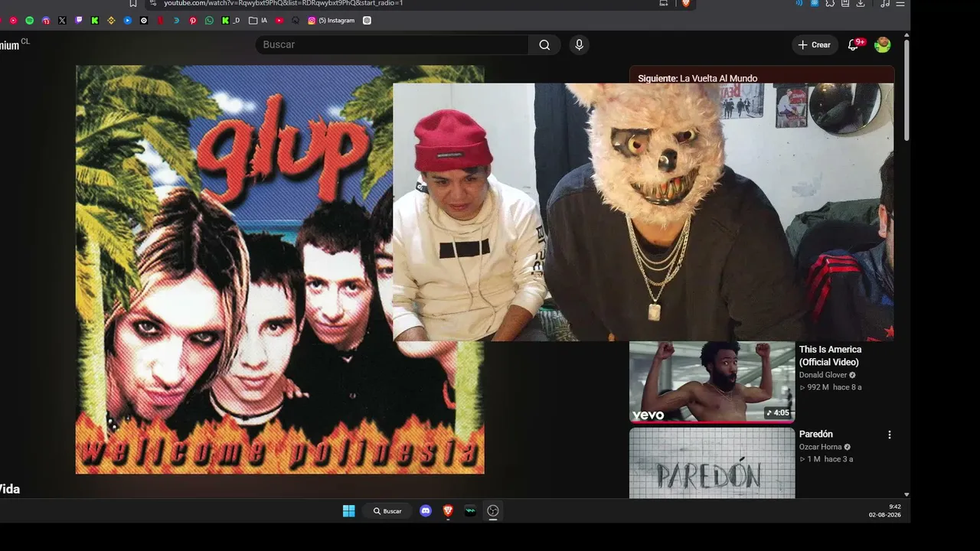
Task: Open Donald Glover channel link
Action: click(823, 375)
